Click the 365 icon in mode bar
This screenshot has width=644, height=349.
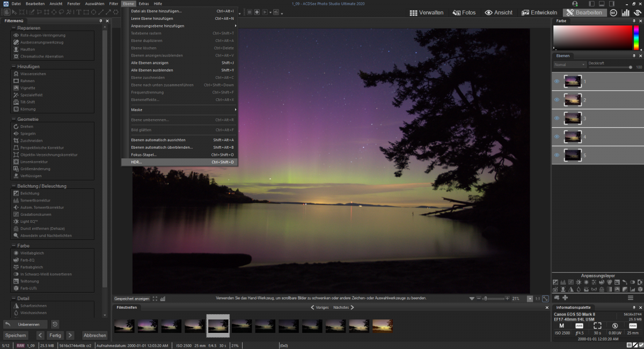pyautogui.click(x=613, y=12)
